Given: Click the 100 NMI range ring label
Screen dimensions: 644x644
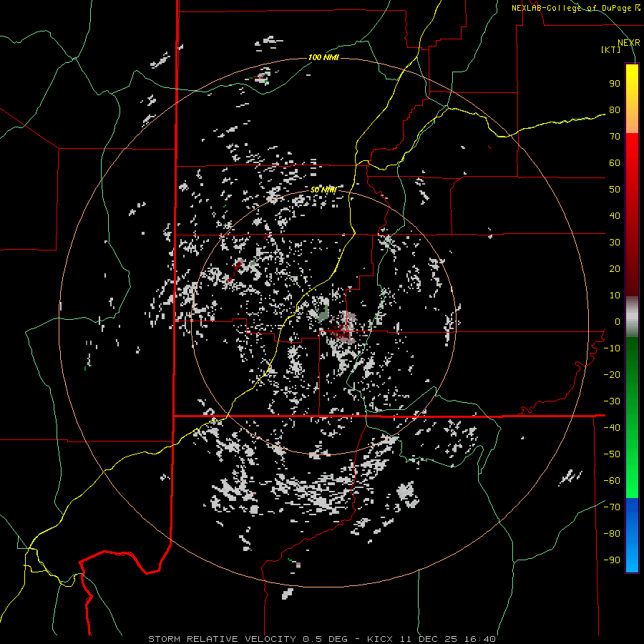Looking at the screenshot, I should 323,57.
